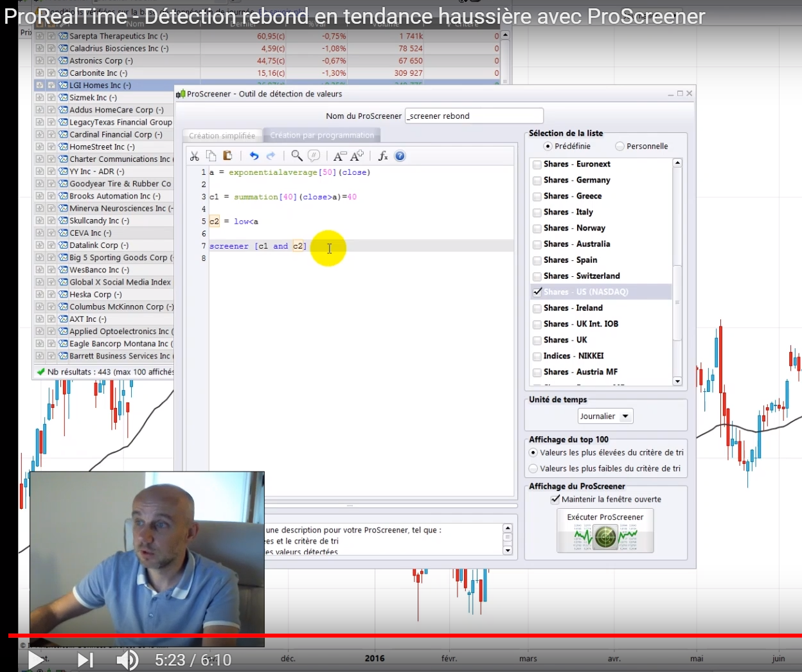Switch to Création par programmation tab
The width and height of the screenshot is (802, 672).
coord(322,135)
